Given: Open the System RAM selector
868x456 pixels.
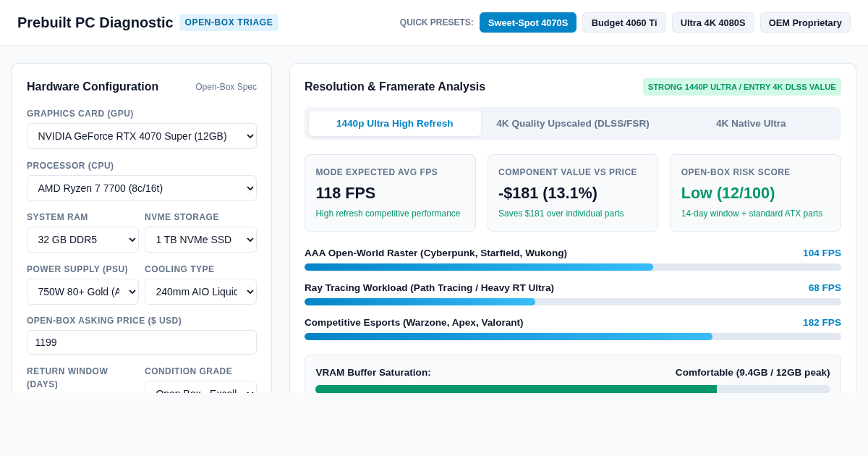Looking at the screenshot, I should [82, 240].
